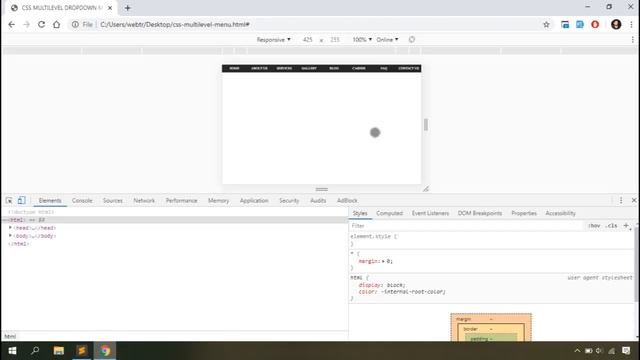
Task: Click the html breadcrumb at bottom
Action: coord(10,336)
